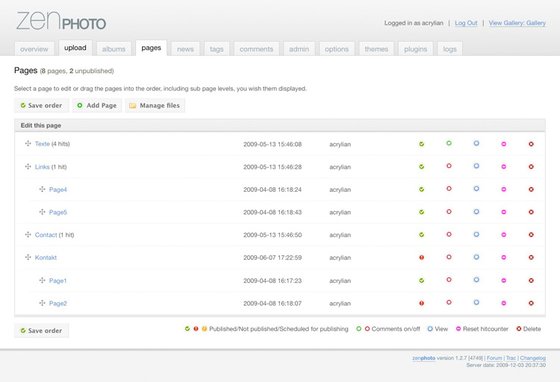
Task: Open the Texte page link
Action: coord(42,144)
